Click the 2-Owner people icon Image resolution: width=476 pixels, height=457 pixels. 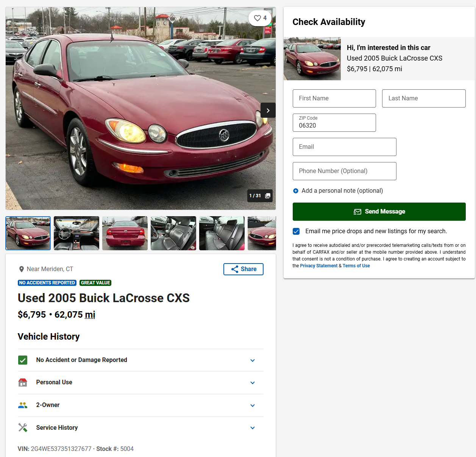(x=23, y=405)
